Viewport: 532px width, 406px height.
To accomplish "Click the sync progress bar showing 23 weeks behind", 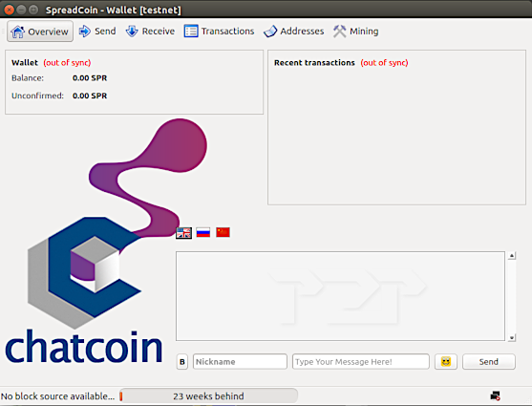I will click(208, 395).
